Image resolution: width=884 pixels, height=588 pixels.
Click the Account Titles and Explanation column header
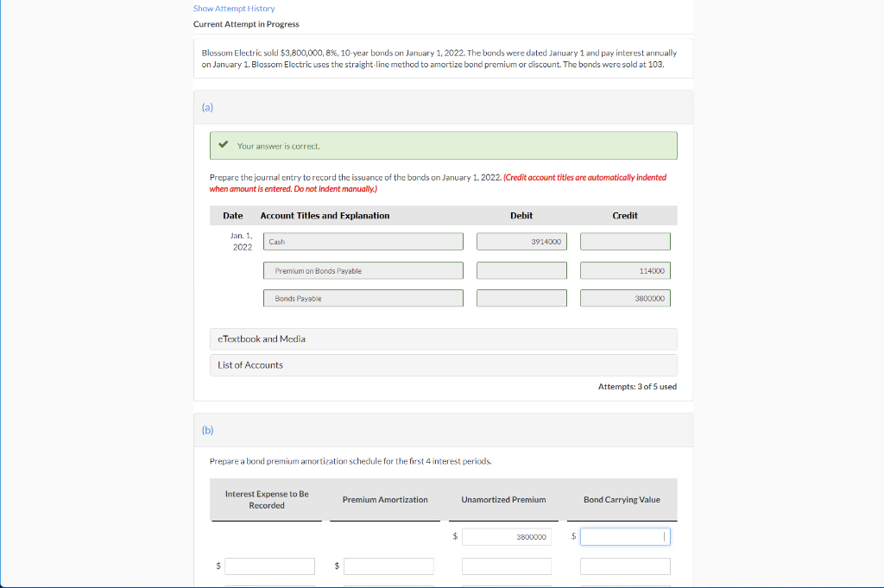pos(325,215)
